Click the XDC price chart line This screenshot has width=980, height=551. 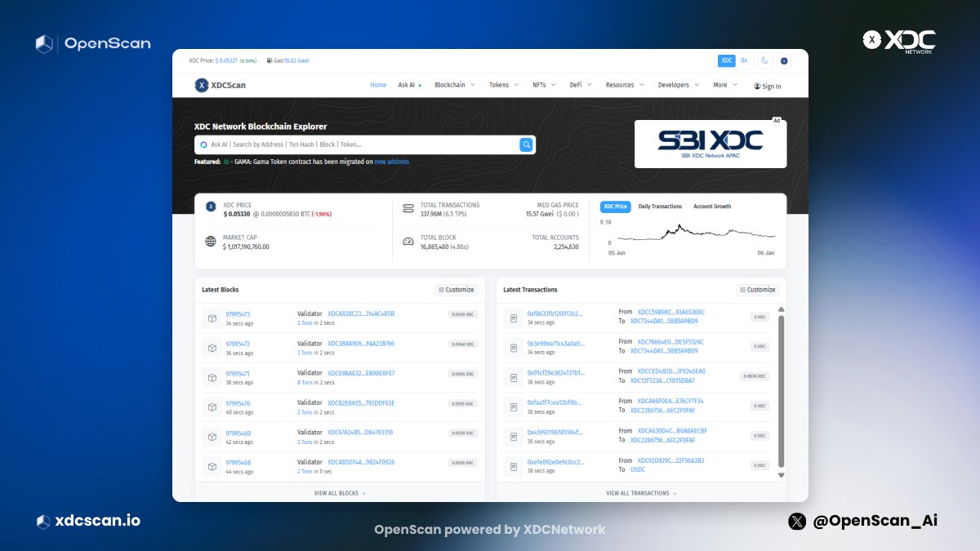tap(697, 233)
